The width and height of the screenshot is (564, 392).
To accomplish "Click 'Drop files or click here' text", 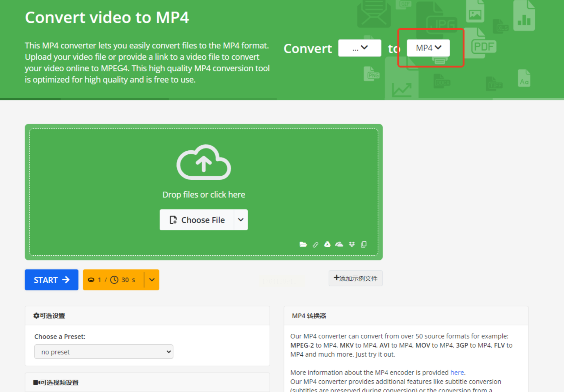I will pos(204,195).
